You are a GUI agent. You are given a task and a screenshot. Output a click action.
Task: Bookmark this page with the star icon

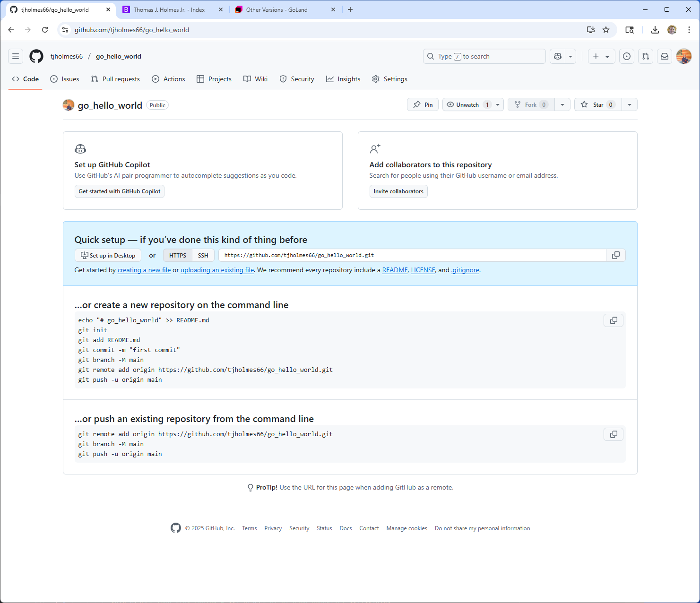[606, 30]
